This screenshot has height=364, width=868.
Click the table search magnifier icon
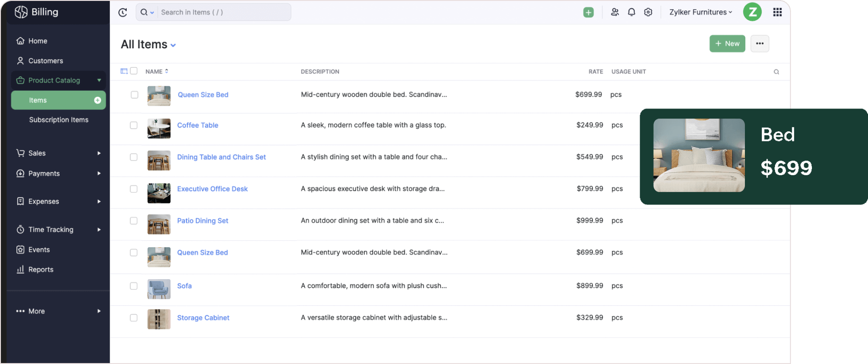click(x=776, y=72)
